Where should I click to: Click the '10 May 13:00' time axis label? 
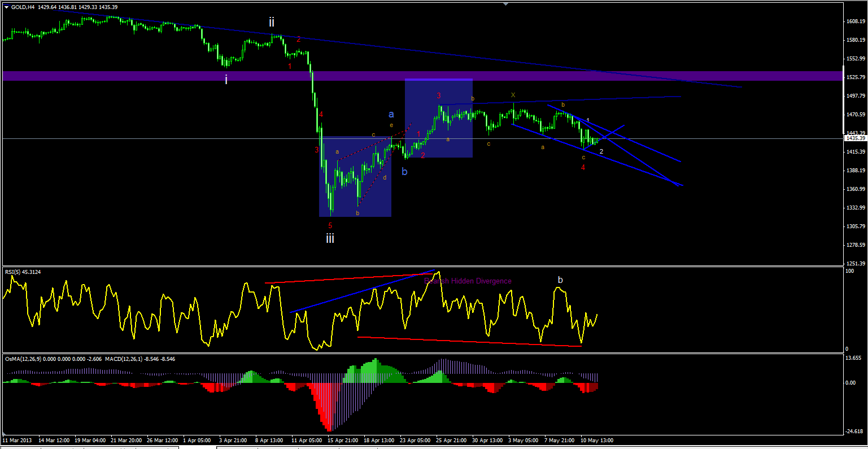coord(596,440)
